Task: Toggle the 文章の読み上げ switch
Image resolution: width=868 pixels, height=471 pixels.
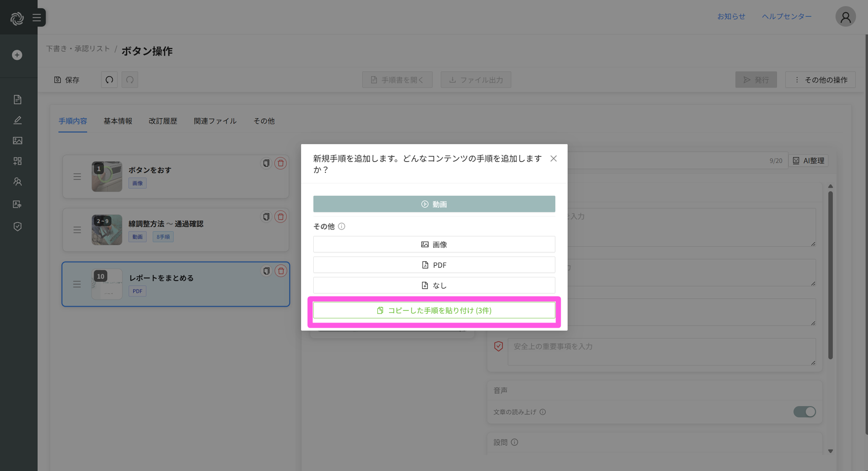Action: [x=804, y=412]
